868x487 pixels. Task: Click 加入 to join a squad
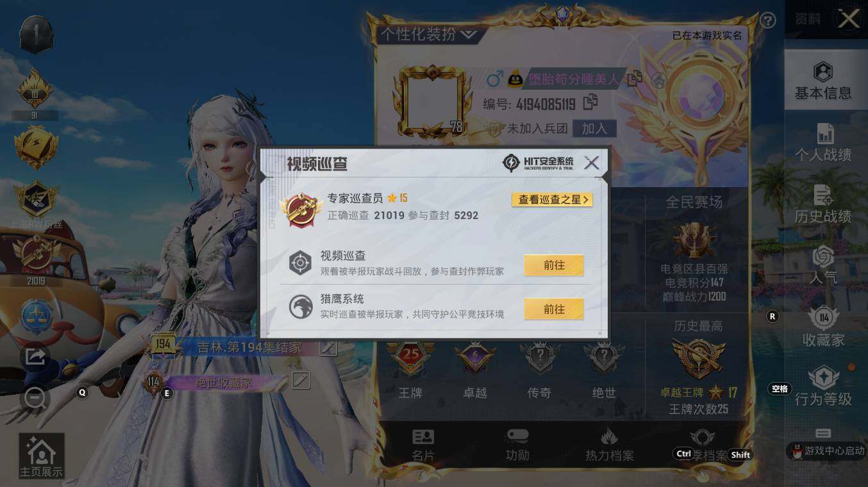pyautogui.click(x=594, y=129)
